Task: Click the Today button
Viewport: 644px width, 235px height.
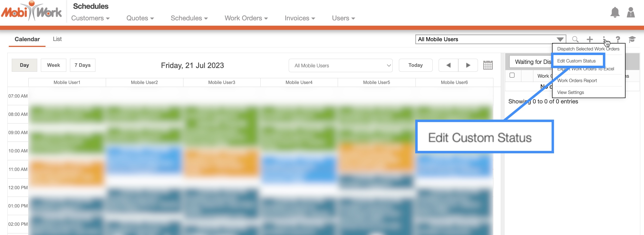Action: (x=416, y=65)
